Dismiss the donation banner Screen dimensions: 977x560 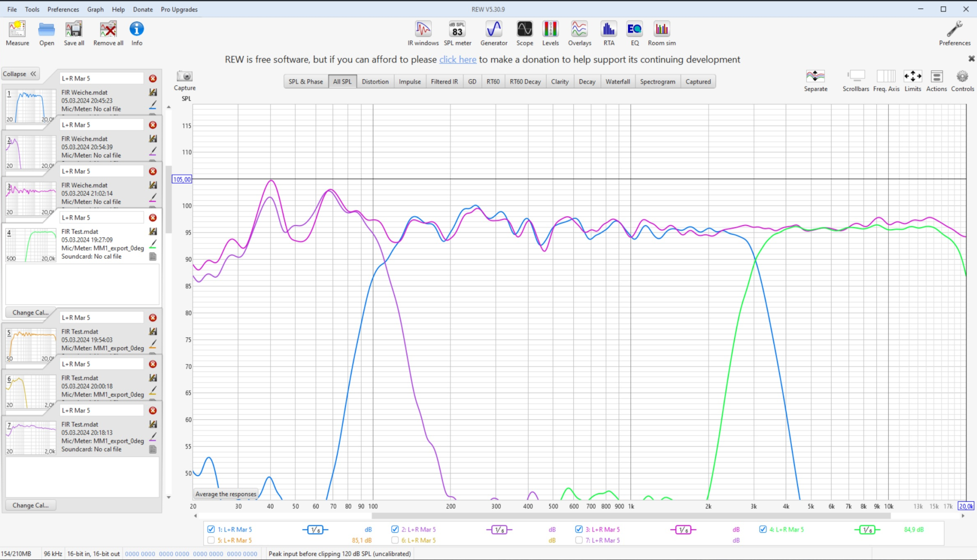coord(971,59)
